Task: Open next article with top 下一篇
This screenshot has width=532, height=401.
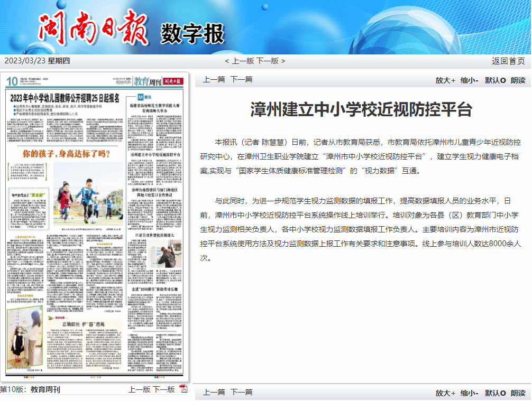Action: point(242,80)
